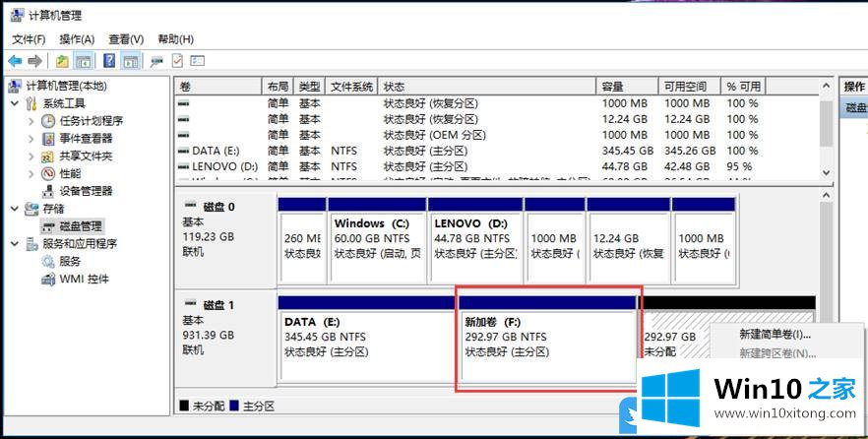Open the 查看(V) menu

[126, 39]
